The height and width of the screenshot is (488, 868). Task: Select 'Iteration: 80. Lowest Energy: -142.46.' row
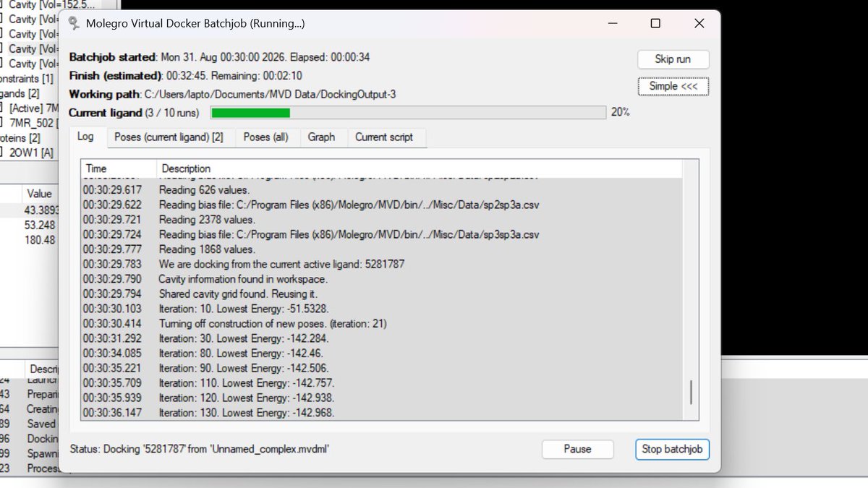[380, 354]
